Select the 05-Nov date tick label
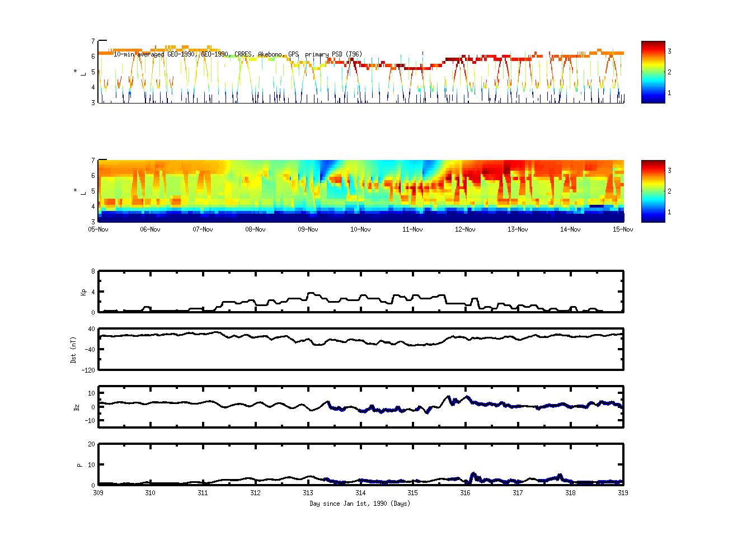The width and height of the screenshot is (756, 545). 98,229
